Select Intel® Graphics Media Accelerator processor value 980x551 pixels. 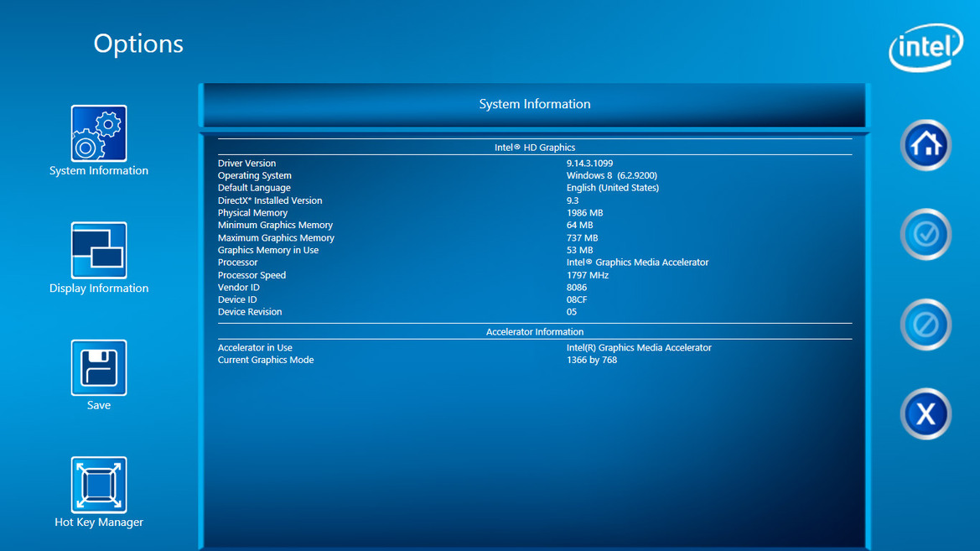(x=637, y=263)
